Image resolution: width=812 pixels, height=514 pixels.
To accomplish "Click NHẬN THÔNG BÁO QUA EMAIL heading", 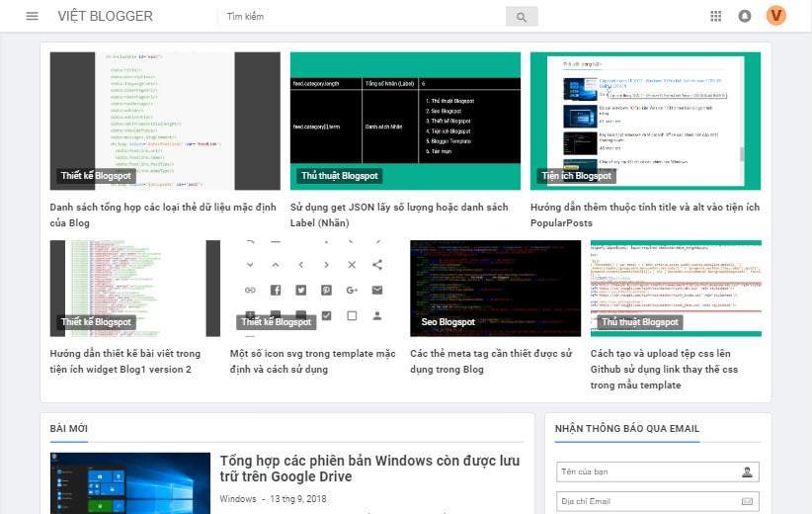I will click(627, 429).
